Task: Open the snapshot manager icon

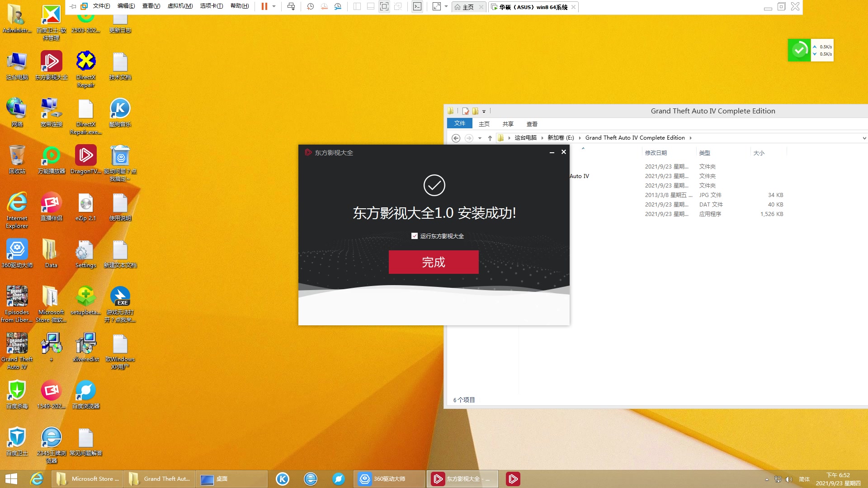Action: pos(338,6)
